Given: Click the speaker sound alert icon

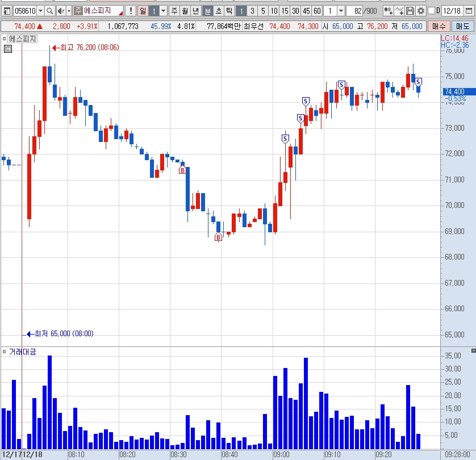Looking at the screenshot, I should [x=61, y=11].
